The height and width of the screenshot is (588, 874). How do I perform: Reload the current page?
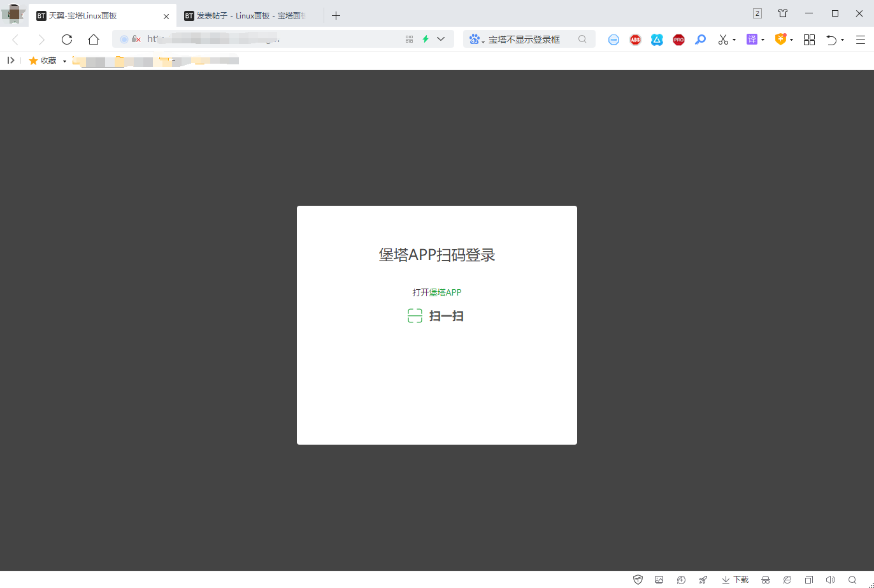(67, 39)
